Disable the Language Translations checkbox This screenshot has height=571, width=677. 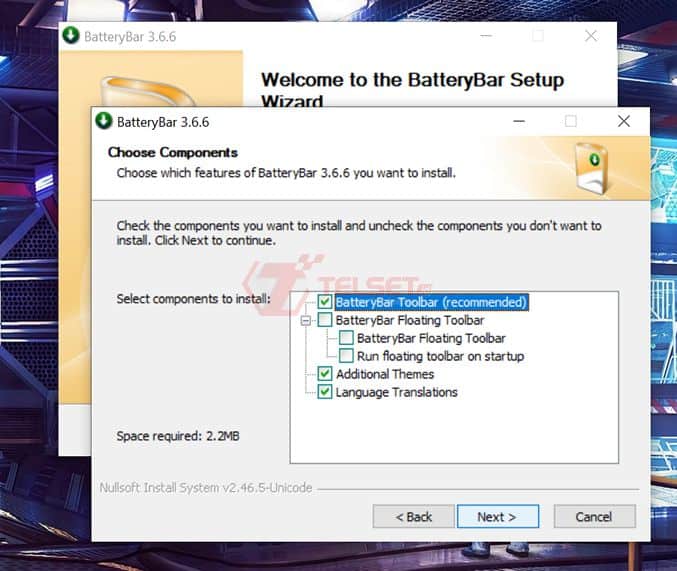click(325, 392)
